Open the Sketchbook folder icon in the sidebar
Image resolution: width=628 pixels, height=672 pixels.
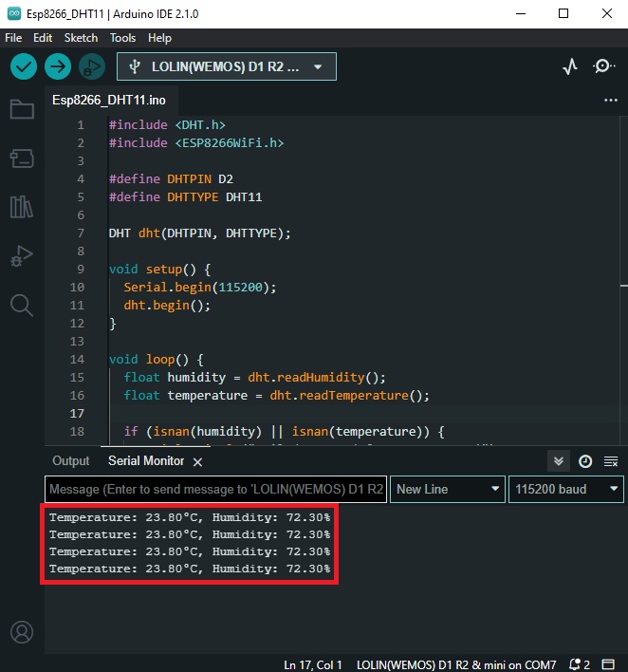[22, 109]
